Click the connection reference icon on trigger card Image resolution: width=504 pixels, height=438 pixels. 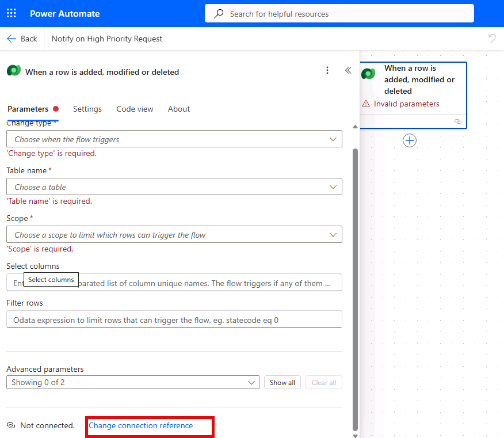pos(458,121)
